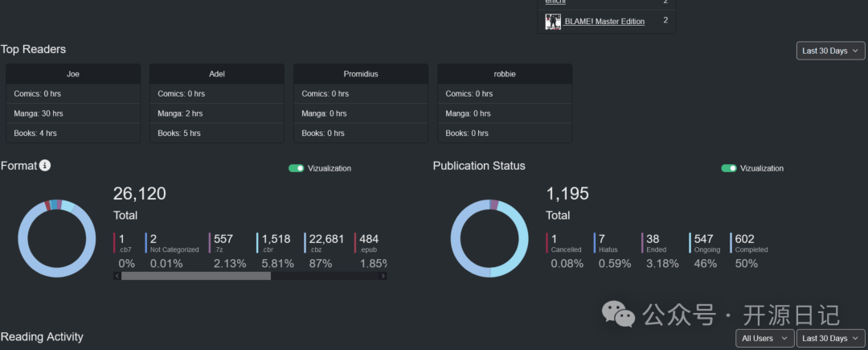Click the BLAME! Master Edition cover thumbnail

(x=553, y=22)
